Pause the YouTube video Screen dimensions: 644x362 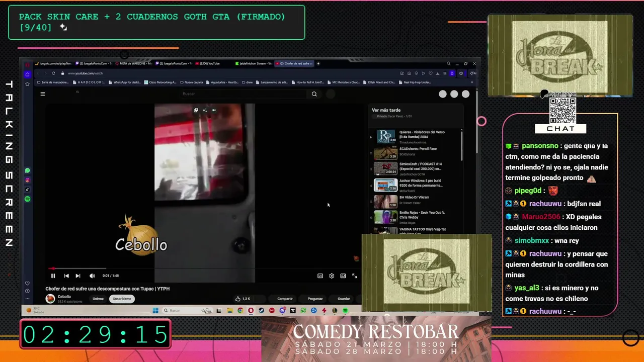click(53, 276)
